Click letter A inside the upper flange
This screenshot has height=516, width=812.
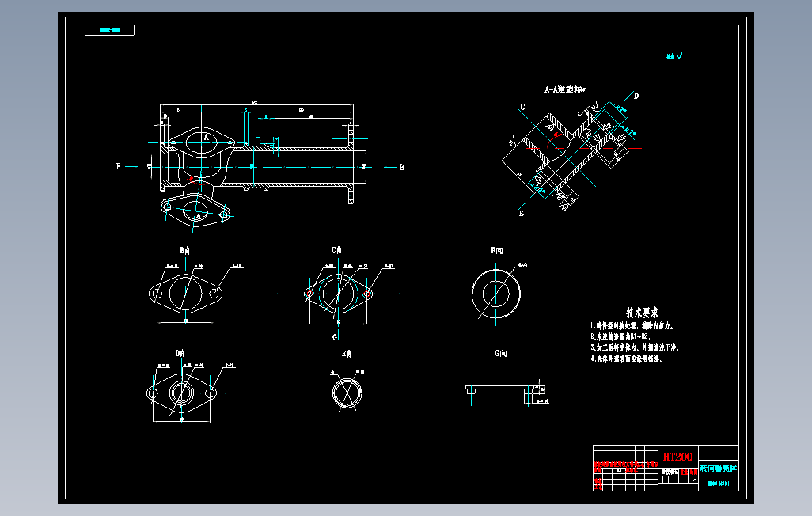click(206, 137)
